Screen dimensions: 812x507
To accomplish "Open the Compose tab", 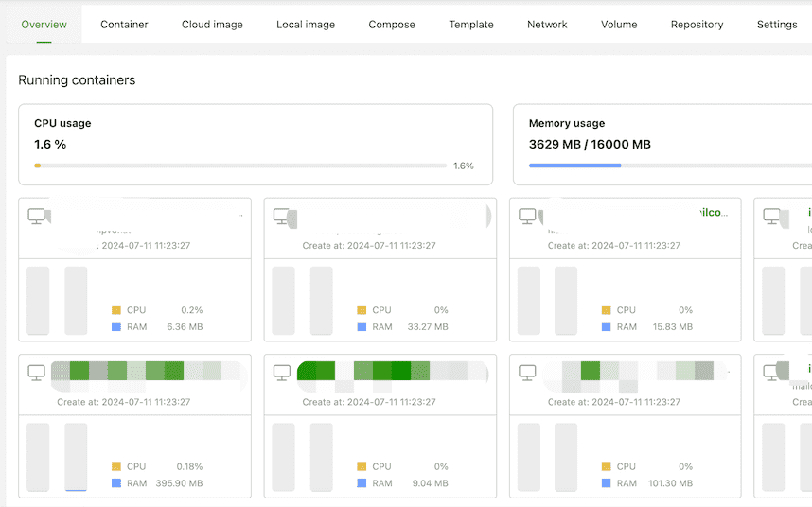I will click(x=392, y=25).
